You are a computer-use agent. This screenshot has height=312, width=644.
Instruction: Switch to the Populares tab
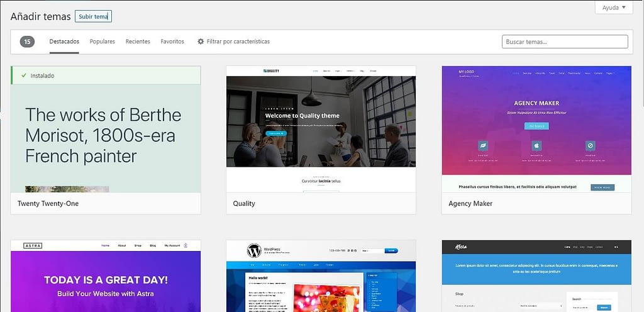click(x=103, y=42)
